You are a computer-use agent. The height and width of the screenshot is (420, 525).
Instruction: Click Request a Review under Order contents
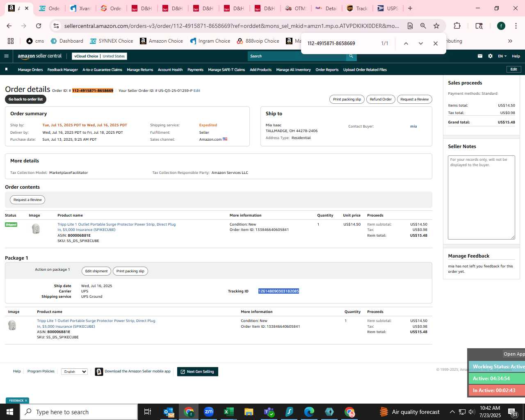click(27, 200)
